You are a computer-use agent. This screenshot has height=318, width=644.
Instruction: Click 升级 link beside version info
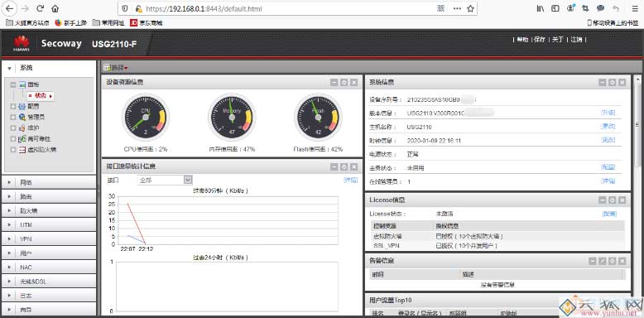click(x=608, y=113)
